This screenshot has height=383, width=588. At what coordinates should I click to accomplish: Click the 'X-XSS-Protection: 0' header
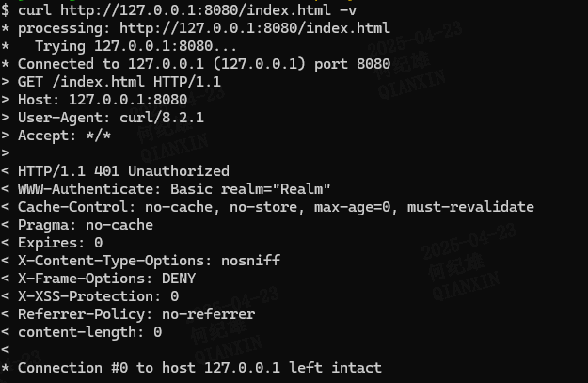coord(98,296)
